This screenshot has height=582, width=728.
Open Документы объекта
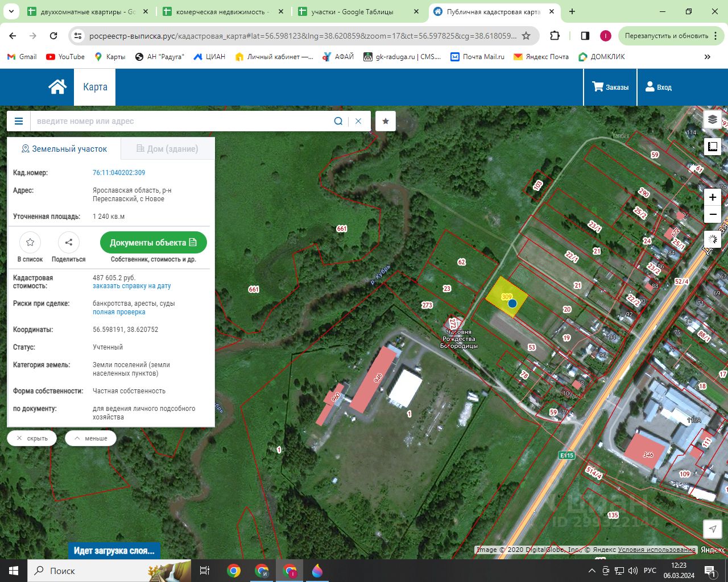153,242
